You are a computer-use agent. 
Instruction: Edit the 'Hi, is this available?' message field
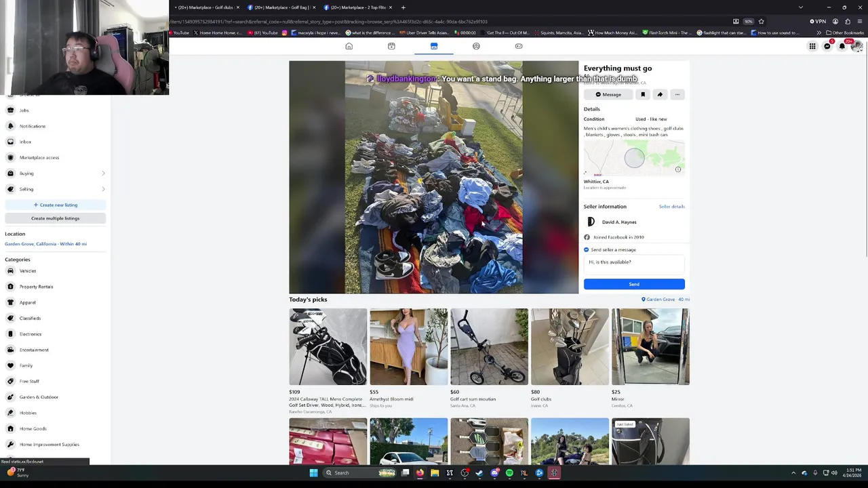tap(634, 264)
